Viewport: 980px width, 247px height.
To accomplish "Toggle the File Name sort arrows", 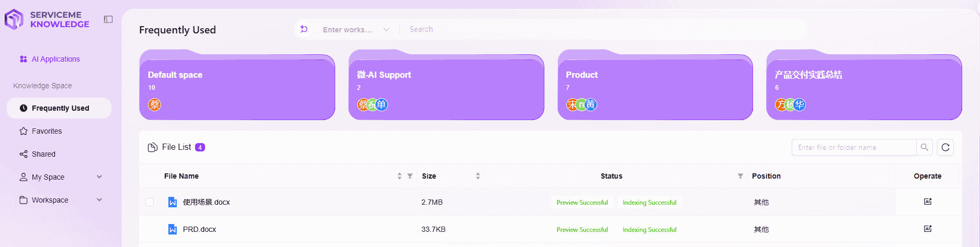I will (400, 176).
